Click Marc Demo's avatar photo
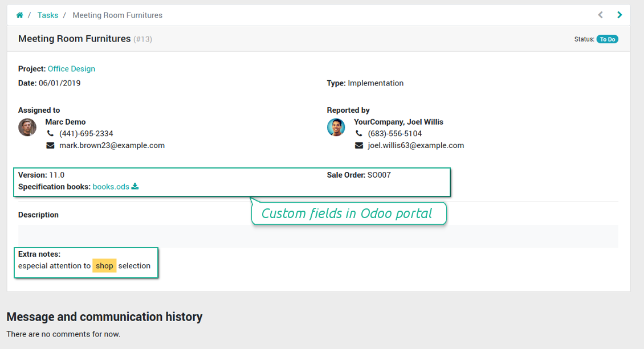The height and width of the screenshot is (349, 644). [x=27, y=127]
